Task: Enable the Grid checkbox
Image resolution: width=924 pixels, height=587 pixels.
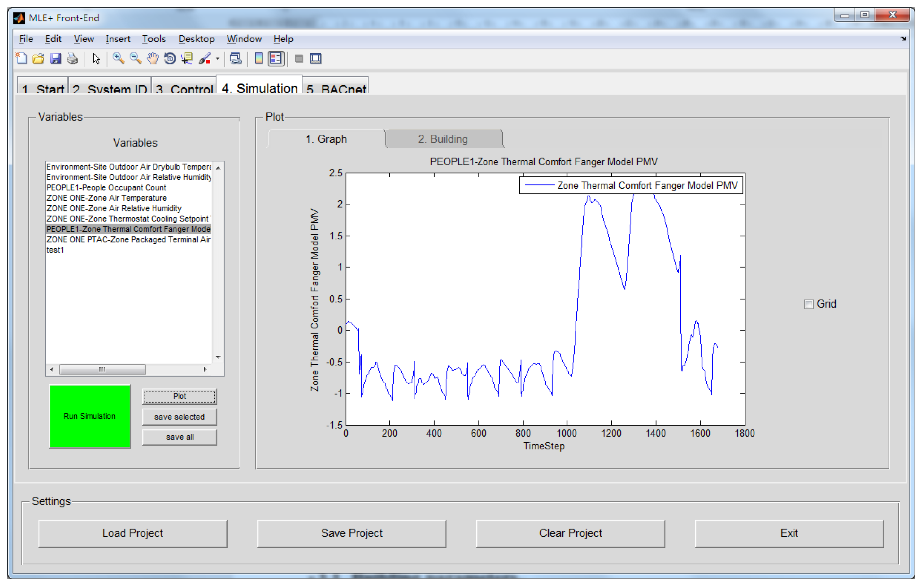Action: (x=809, y=304)
